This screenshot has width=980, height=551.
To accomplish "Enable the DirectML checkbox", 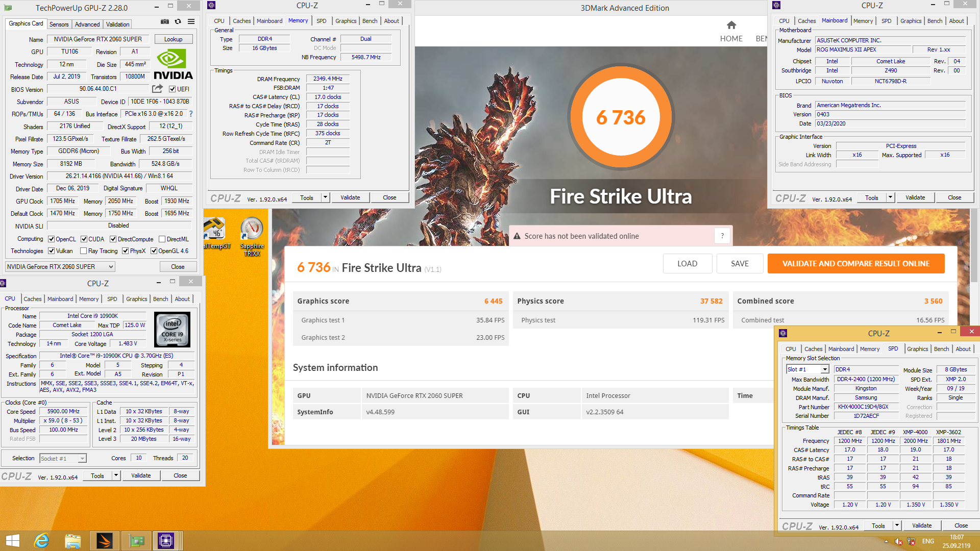I will click(162, 239).
